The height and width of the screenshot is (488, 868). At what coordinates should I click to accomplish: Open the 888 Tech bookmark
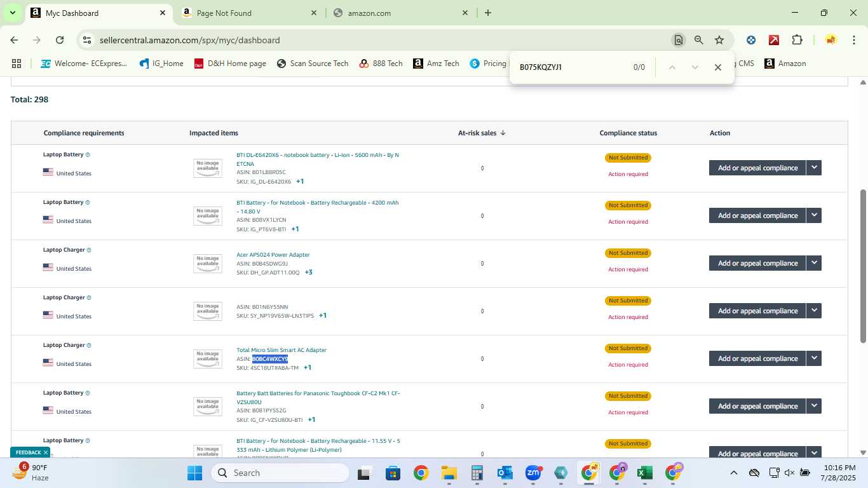[381, 64]
